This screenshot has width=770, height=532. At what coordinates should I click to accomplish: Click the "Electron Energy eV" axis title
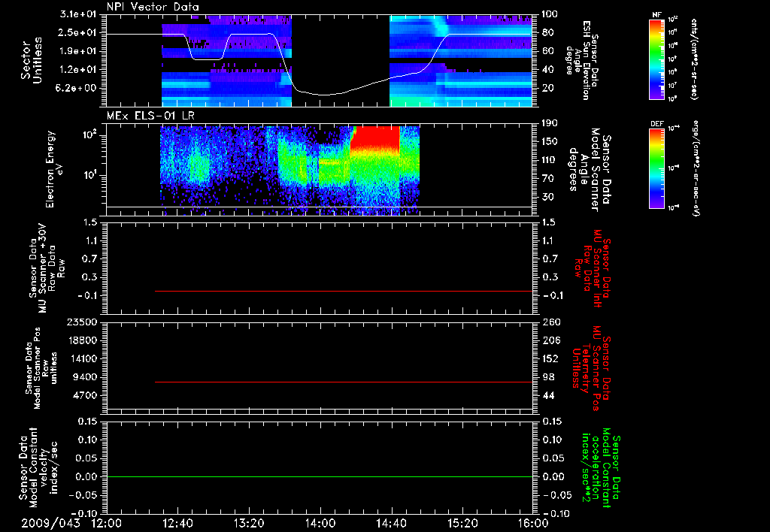pyautogui.click(x=54, y=169)
